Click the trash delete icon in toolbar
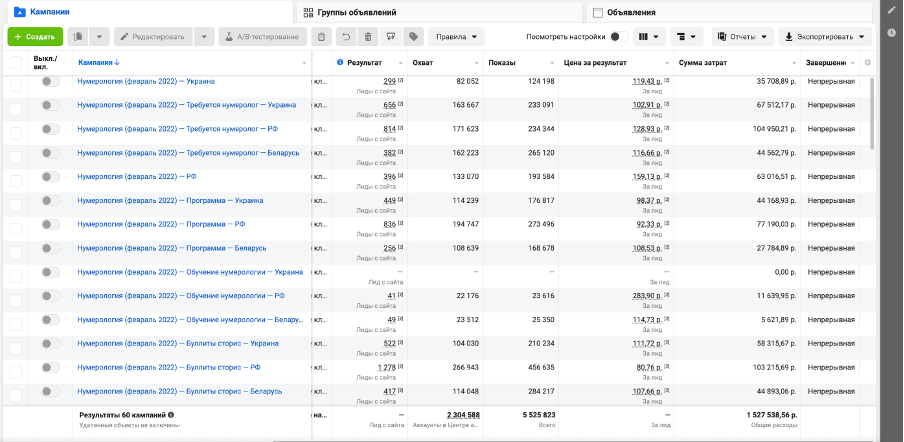The width and height of the screenshot is (904, 442). tap(368, 37)
